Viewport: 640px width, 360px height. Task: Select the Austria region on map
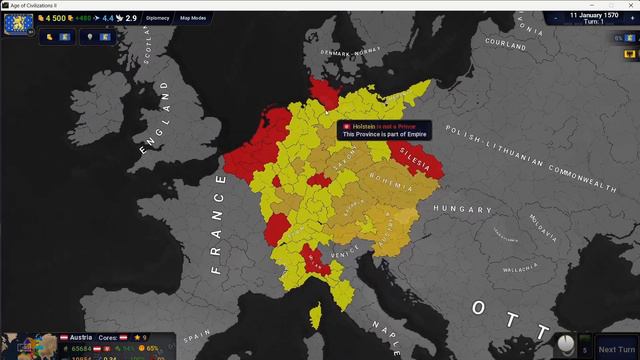coord(388,231)
